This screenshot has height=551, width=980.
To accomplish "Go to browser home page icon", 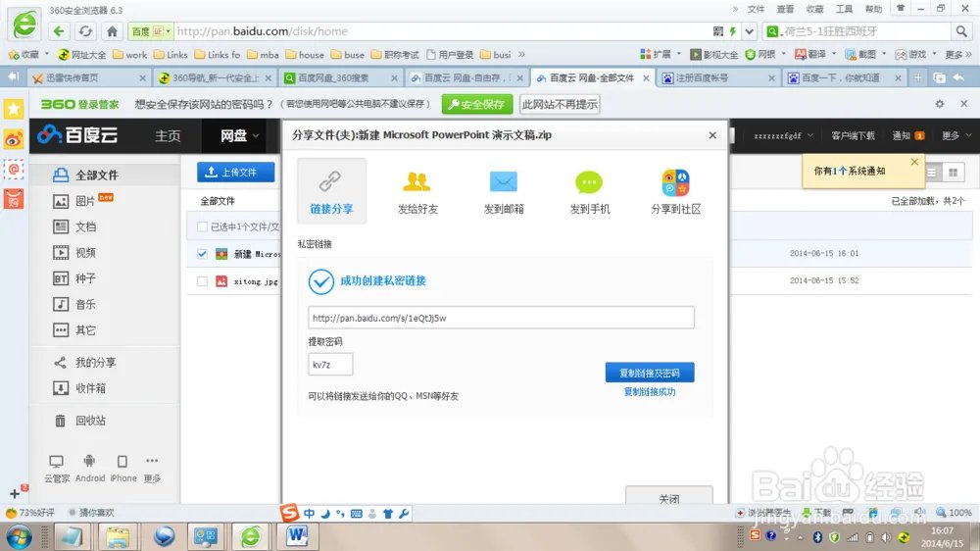I will coord(112,31).
